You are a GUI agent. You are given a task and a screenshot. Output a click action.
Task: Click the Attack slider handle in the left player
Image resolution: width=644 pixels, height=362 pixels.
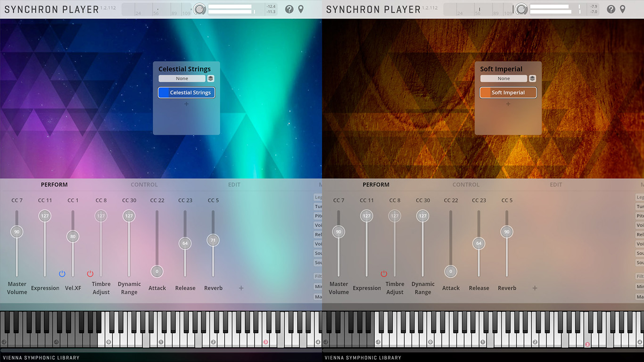click(x=157, y=271)
